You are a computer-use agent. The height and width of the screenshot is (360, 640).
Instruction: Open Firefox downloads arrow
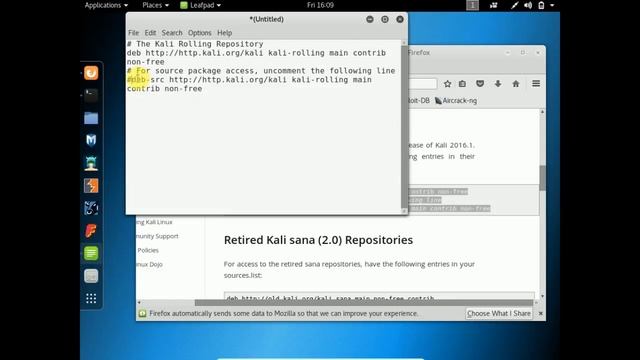click(x=498, y=84)
